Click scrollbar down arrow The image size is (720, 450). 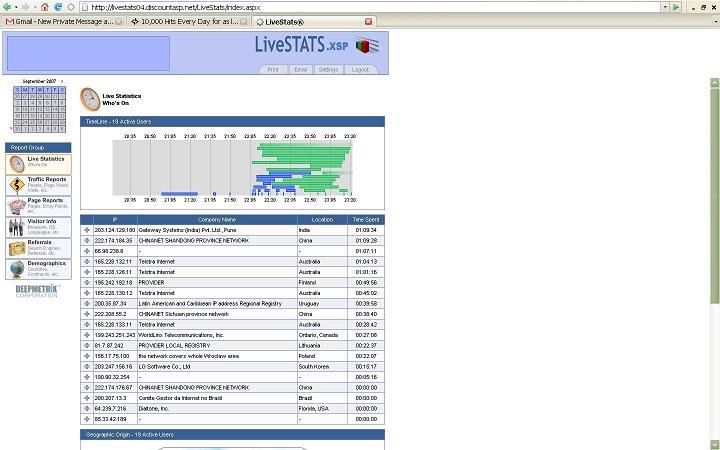click(714, 444)
